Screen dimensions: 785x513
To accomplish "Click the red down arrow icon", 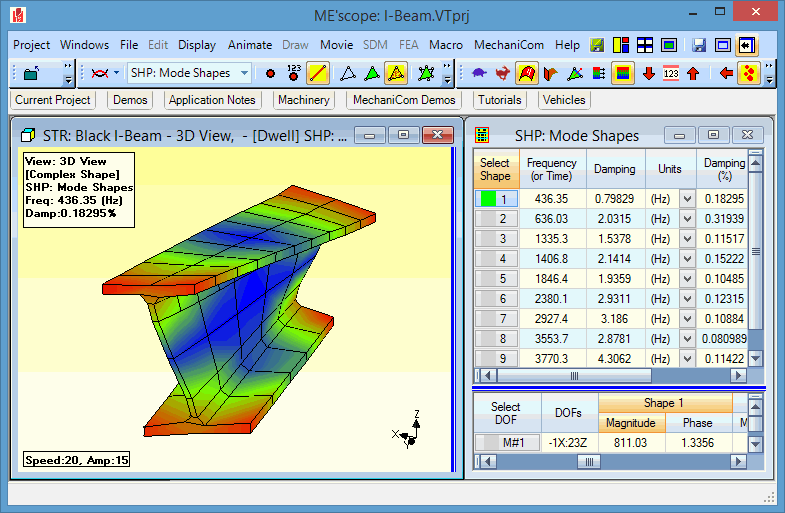I will tap(649, 74).
